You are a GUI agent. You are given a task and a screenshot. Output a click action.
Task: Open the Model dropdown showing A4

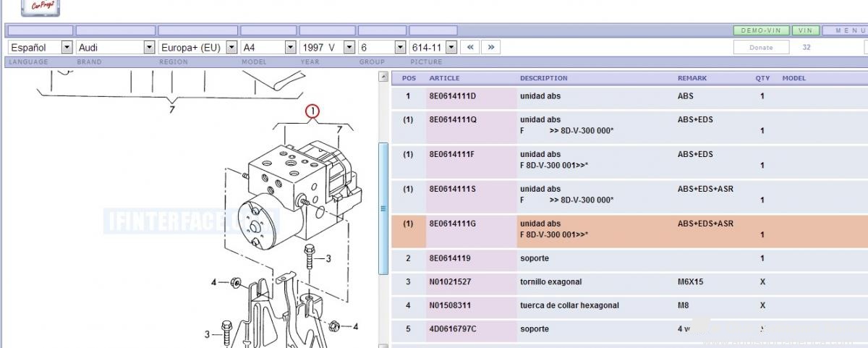pos(268,47)
